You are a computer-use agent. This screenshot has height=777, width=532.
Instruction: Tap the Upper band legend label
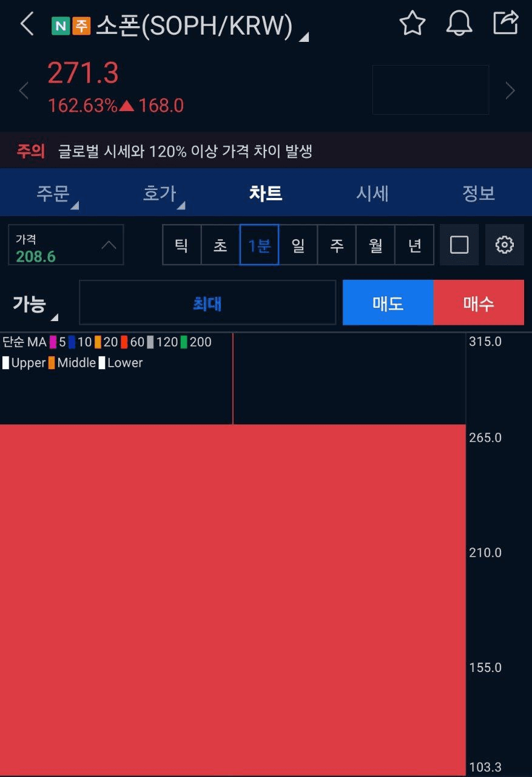pyautogui.click(x=29, y=363)
